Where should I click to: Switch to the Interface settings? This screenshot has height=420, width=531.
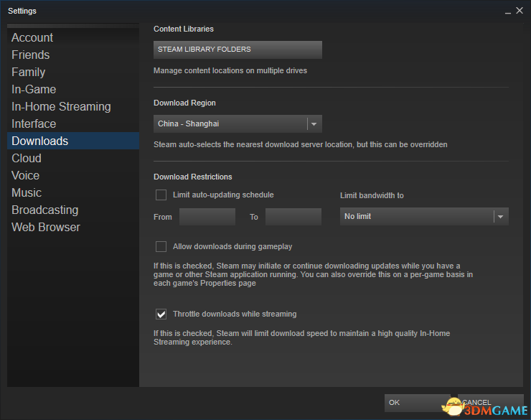(73, 124)
